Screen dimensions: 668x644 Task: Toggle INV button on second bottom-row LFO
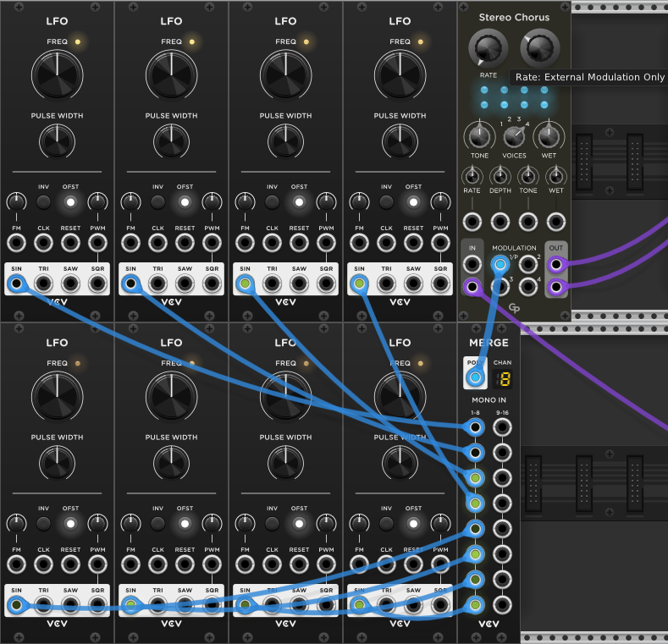[x=157, y=524]
